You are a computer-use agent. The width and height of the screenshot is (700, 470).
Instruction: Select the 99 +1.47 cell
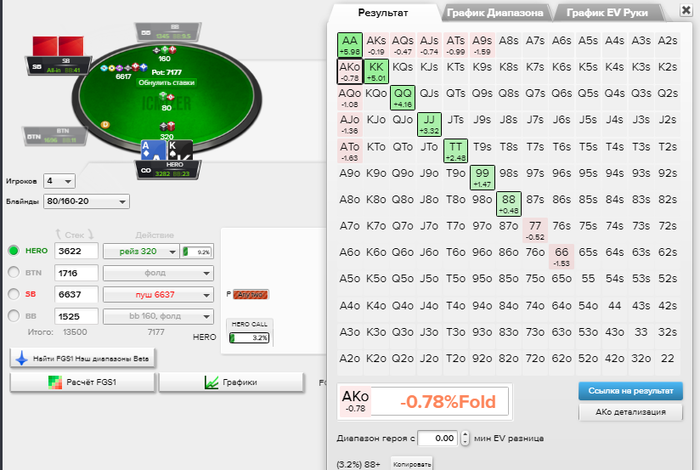click(482, 177)
